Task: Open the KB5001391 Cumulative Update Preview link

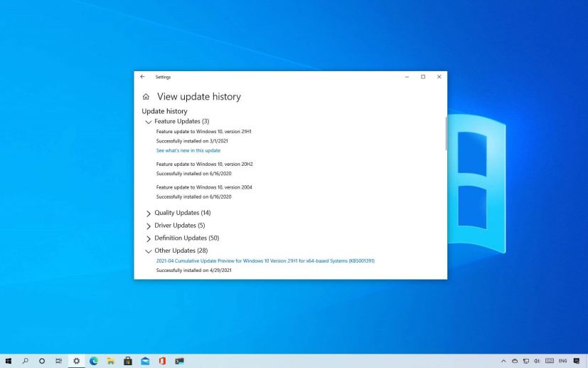Action: click(265, 261)
